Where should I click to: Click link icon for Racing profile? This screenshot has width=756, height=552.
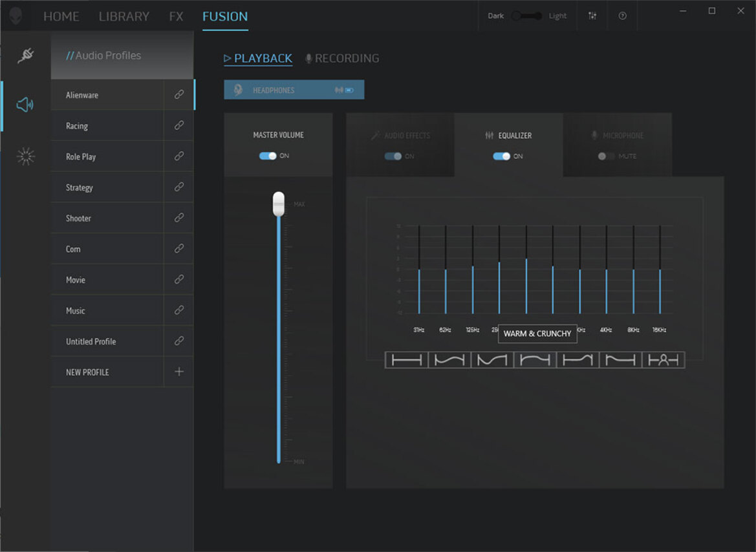pos(179,125)
